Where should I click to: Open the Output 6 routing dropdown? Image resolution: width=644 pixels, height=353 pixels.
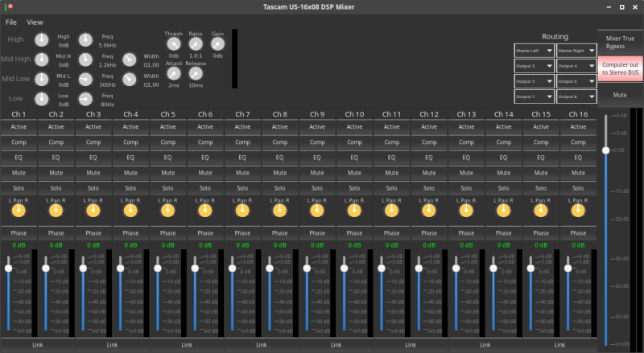point(576,81)
